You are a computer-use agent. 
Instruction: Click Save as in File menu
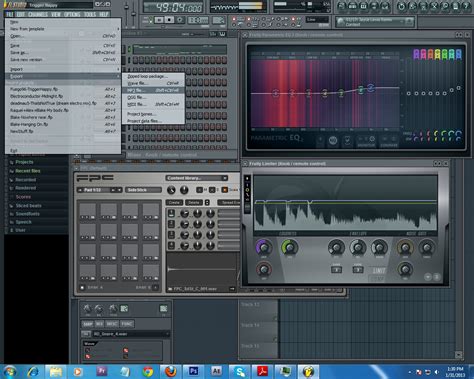pos(63,52)
